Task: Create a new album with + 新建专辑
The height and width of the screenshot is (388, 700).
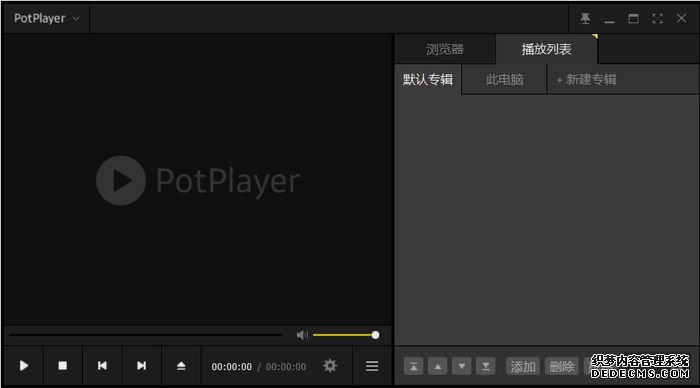Action: [586, 80]
